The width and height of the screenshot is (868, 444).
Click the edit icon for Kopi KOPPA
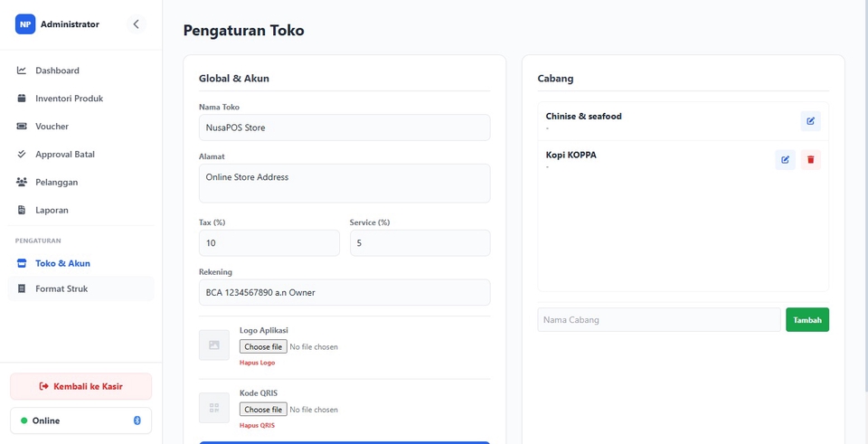click(785, 160)
